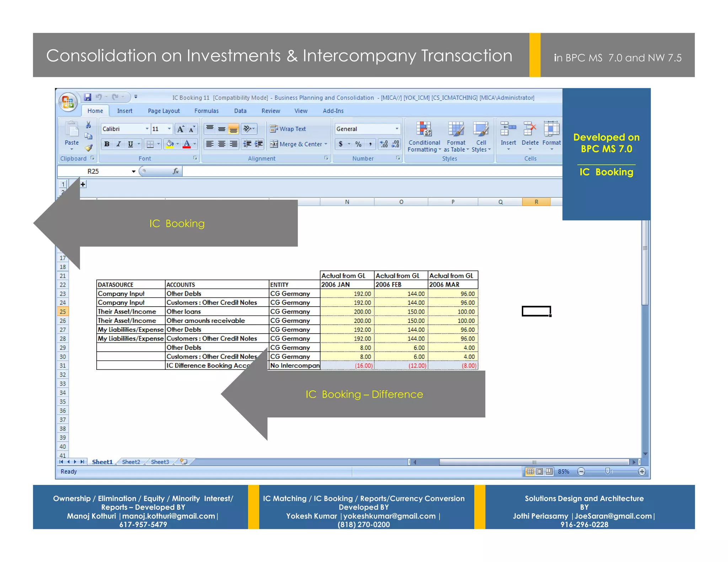Decrease font size with the Shrink Font icon
Viewport: 728px width, 562px height.
click(x=192, y=129)
